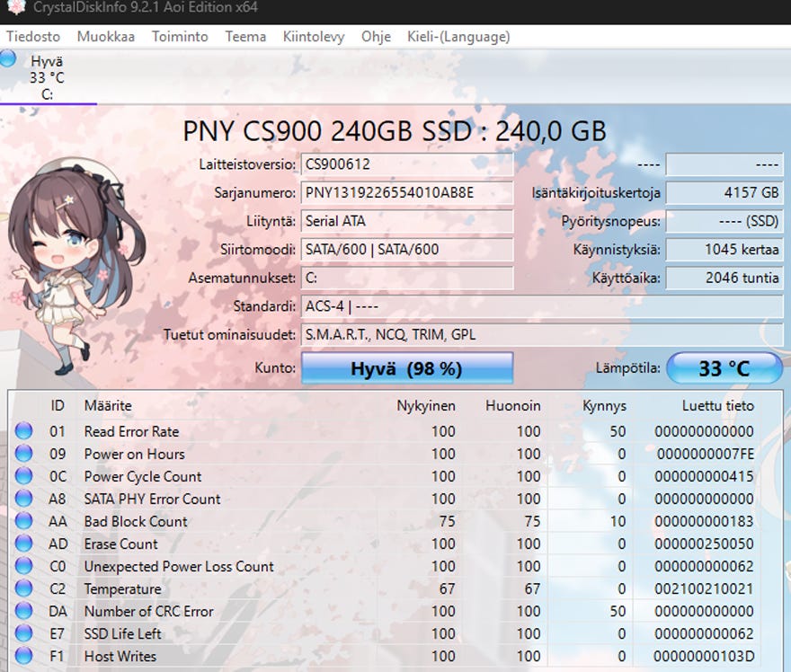Click the features field S.M.A.R.T., NCQ, TRIM, GPL

[x=542, y=335]
